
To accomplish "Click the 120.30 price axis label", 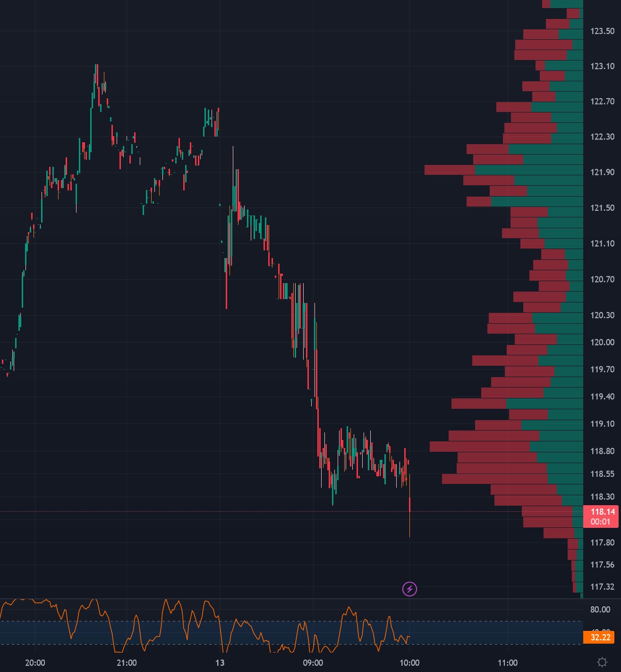I will 603,315.
